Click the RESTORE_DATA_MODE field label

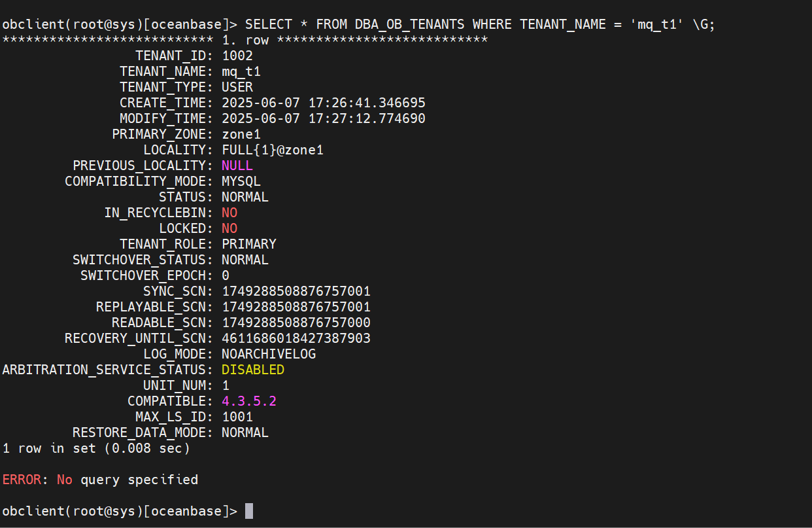[x=143, y=432]
